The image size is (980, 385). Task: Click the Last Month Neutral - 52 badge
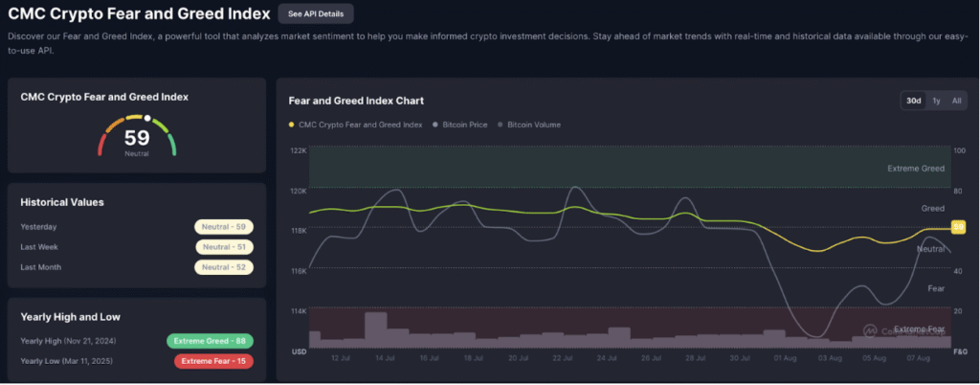(x=224, y=267)
